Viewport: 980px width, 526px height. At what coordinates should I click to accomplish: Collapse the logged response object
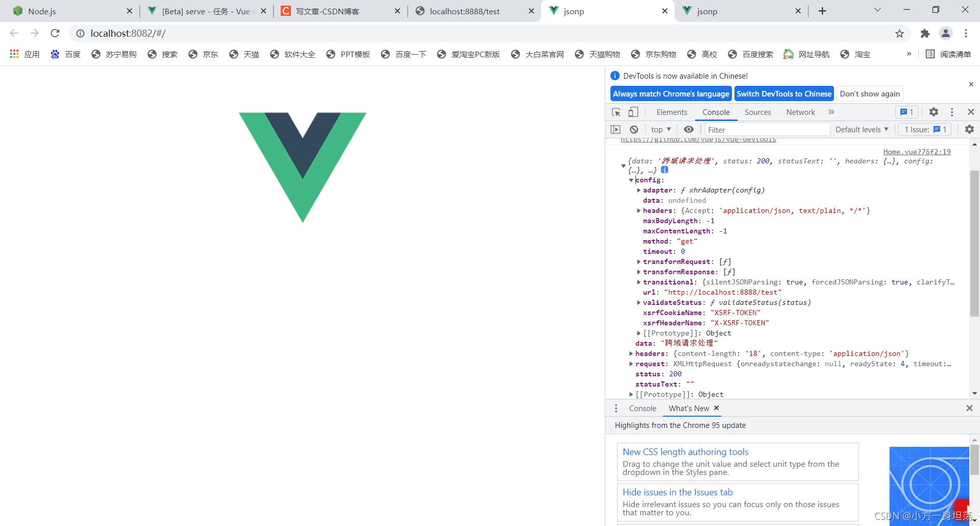623,166
